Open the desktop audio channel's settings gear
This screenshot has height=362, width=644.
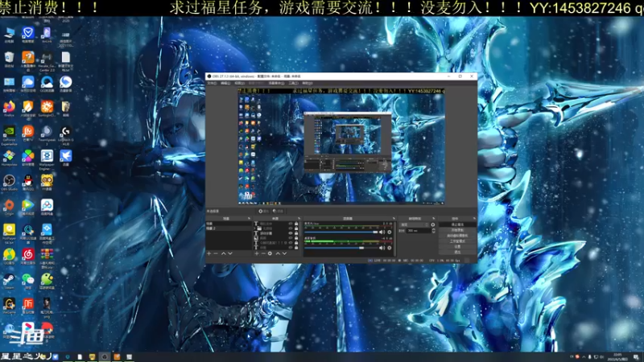pos(390,248)
